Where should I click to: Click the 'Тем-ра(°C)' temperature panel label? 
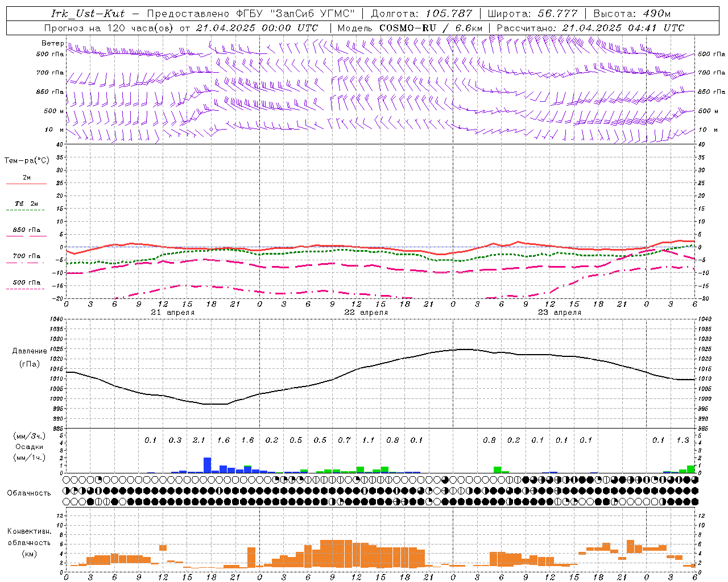click(27, 161)
